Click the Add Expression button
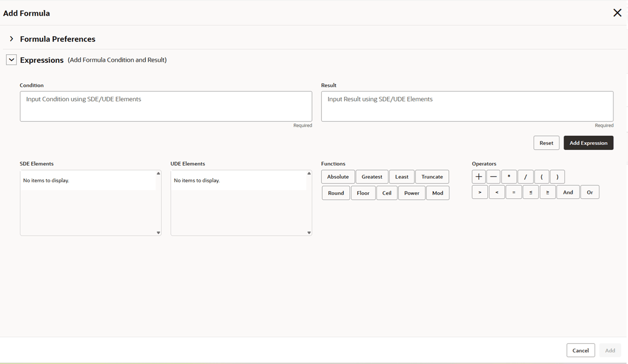The image size is (628, 364). tap(588, 143)
